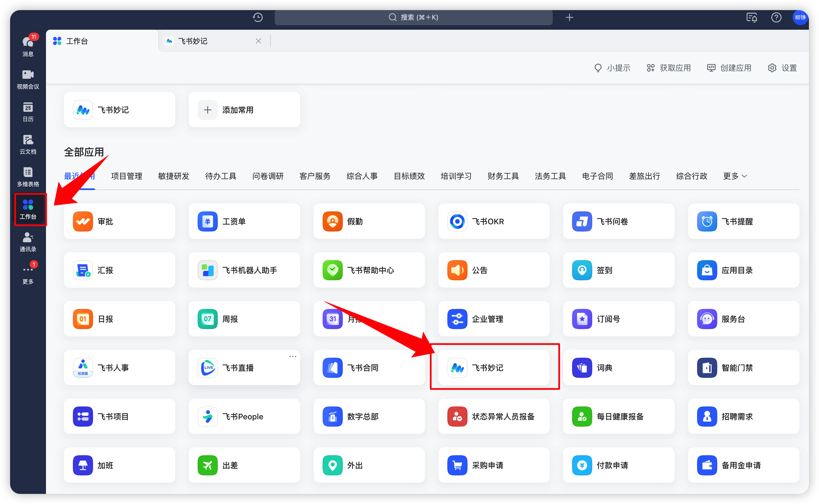
Task: Click the 创建应用 button
Action: coord(729,68)
